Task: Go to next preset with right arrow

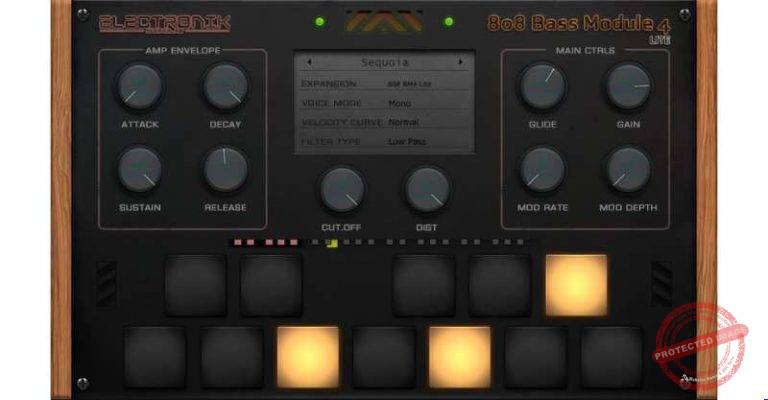Action: click(460, 62)
